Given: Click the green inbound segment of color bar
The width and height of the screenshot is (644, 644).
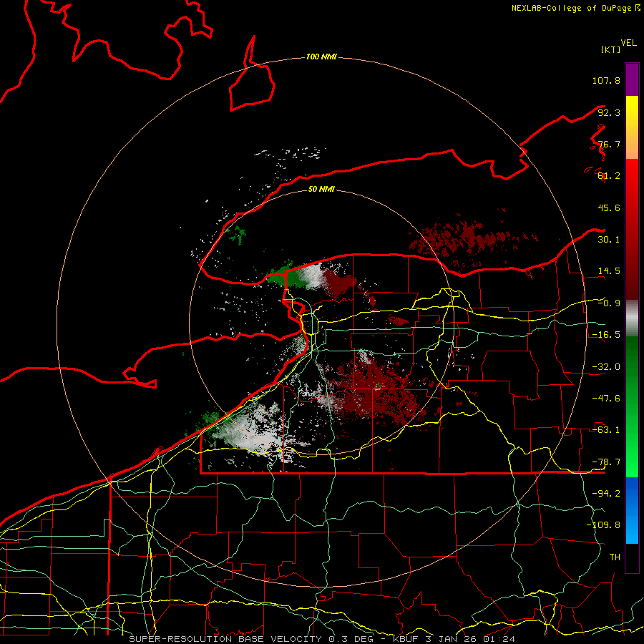Looking at the screenshot, I should click(632, 406).
